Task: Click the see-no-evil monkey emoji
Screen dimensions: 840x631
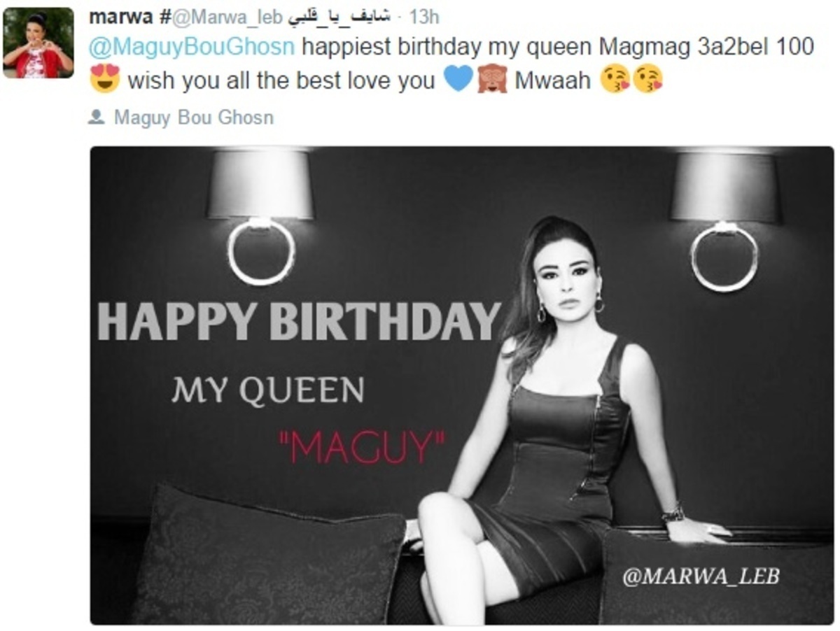Action: (x=492, y=79)
